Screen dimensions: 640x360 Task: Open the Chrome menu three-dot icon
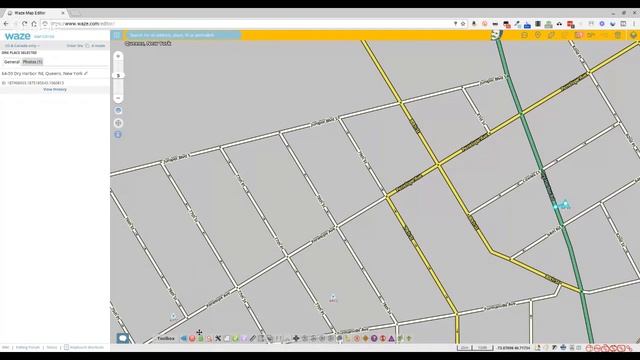coord(634,24)
